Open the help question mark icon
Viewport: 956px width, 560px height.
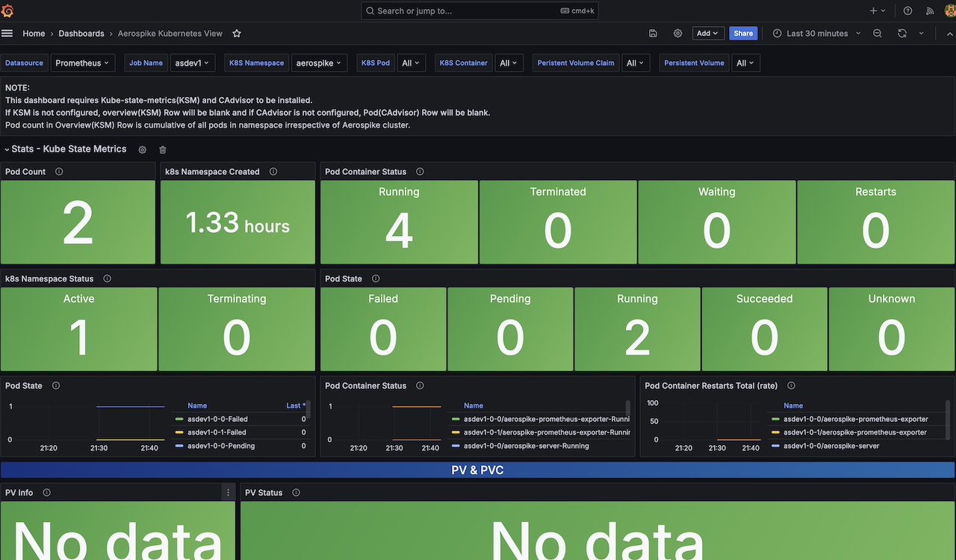pyautogui.click(x=907, y=11)
